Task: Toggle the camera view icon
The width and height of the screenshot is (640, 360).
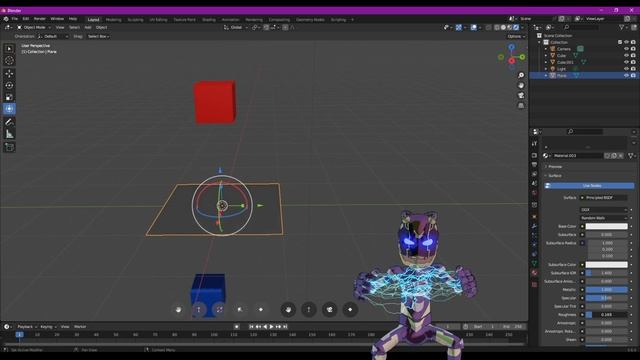Action: (521, 96)
